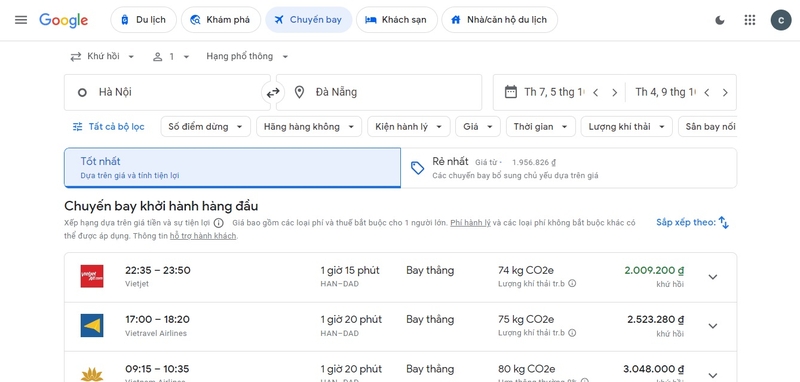Viewport: 800px width, 382px height.
Task: Open the Phí hành lý link
Action: click(470, 223)
